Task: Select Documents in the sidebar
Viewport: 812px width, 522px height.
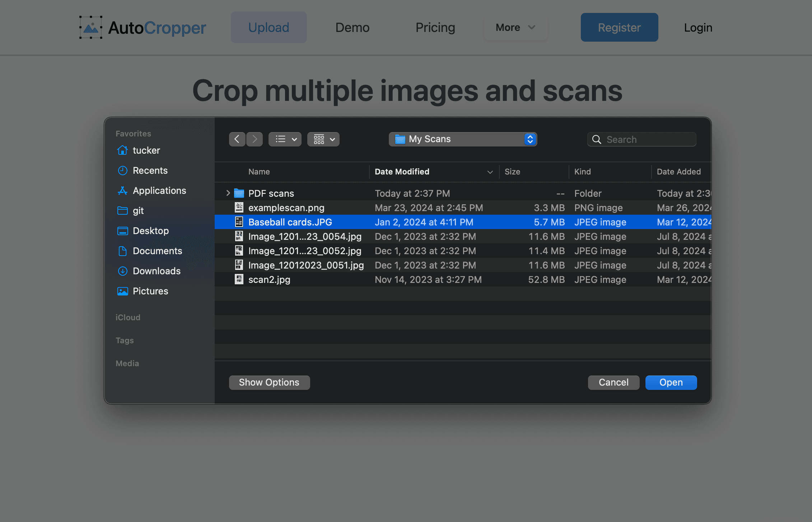Action: click(158, 251)
